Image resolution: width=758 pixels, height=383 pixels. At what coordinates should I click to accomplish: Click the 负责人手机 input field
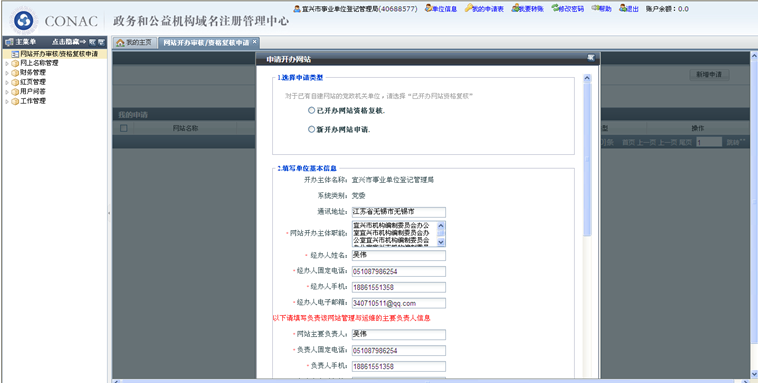398,367
